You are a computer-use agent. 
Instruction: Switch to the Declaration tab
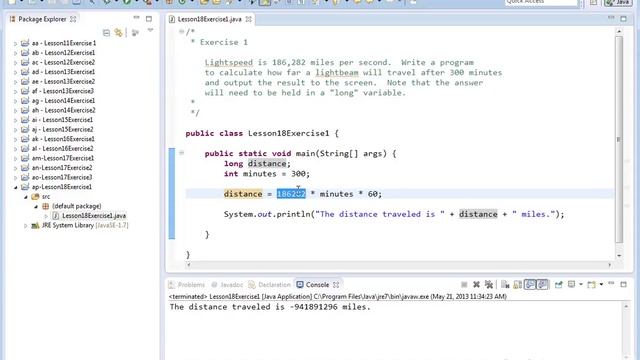click(x=270, y=284)
